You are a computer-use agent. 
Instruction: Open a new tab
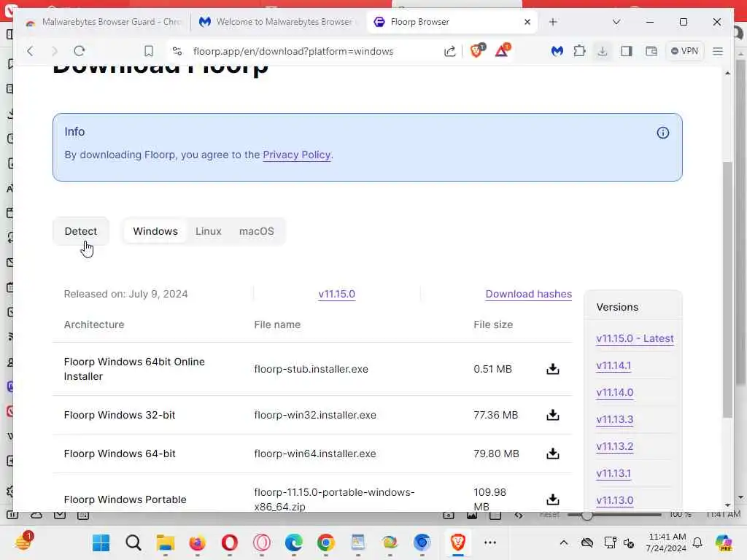(x=553, y=22)
